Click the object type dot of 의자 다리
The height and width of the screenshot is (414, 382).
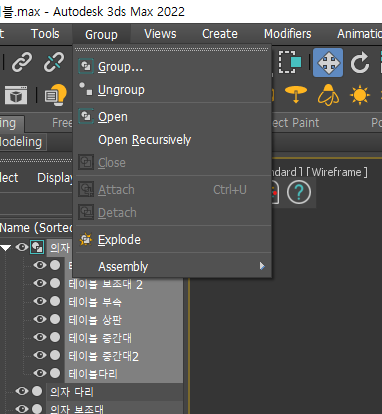(37, 391)
